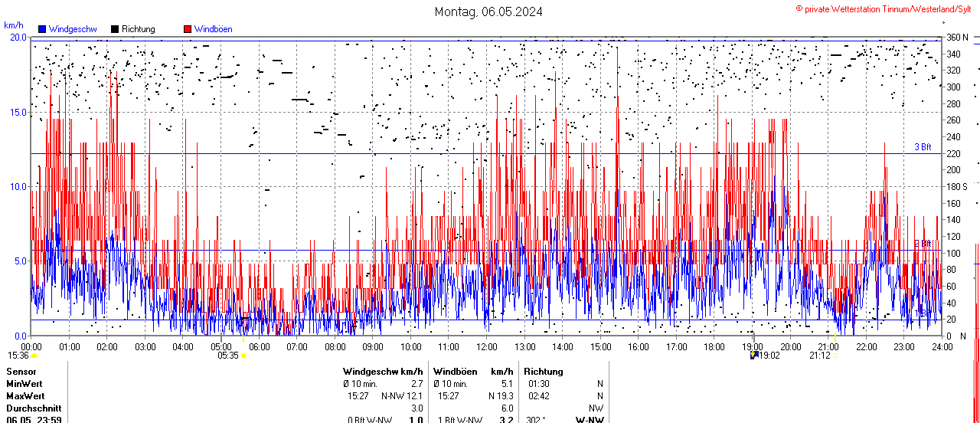Click the '260' direction axis label

pos(953,120)
